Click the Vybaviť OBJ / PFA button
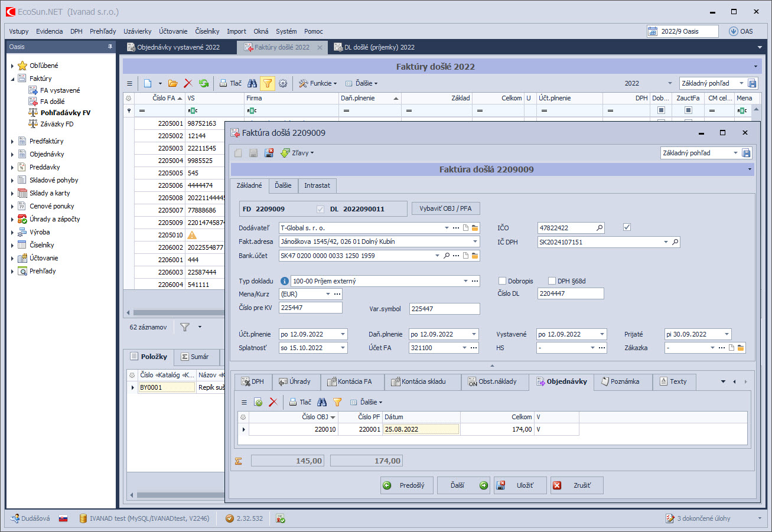 pyautogui.click(x=445, y=209)
